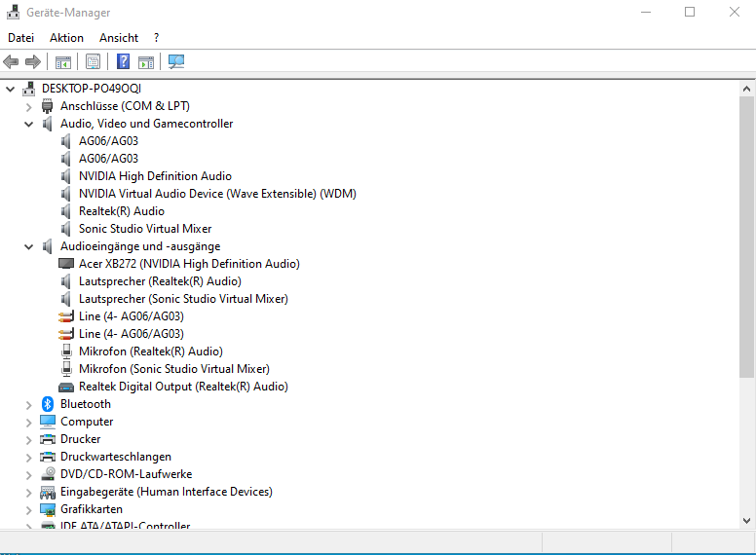Click the Computer monitor category icon
This screenshot has width=756, height=555.
click(48, 422)
